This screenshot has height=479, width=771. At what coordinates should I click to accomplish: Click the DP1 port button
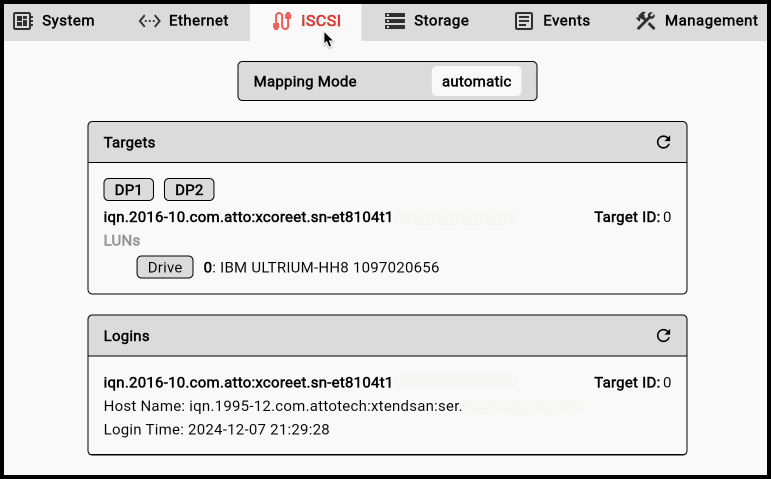(x=129, y=190)
